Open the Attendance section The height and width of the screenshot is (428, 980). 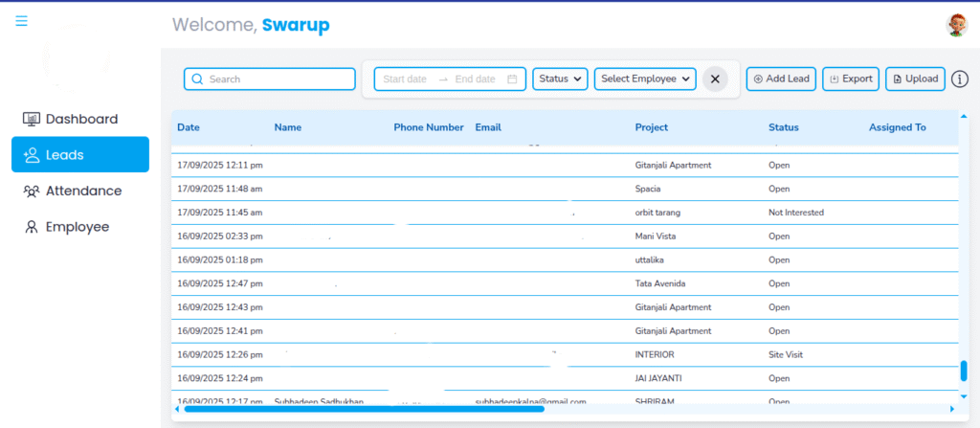(x=82, y=191)
